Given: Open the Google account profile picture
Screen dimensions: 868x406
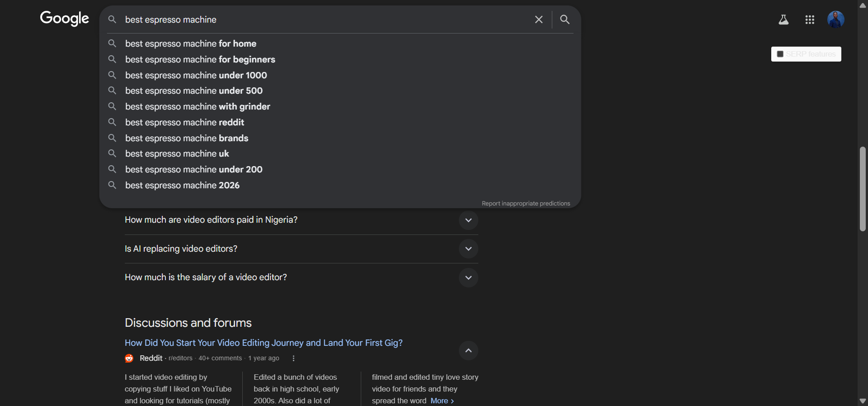Looking at the screenshot, I should (836, 19).
